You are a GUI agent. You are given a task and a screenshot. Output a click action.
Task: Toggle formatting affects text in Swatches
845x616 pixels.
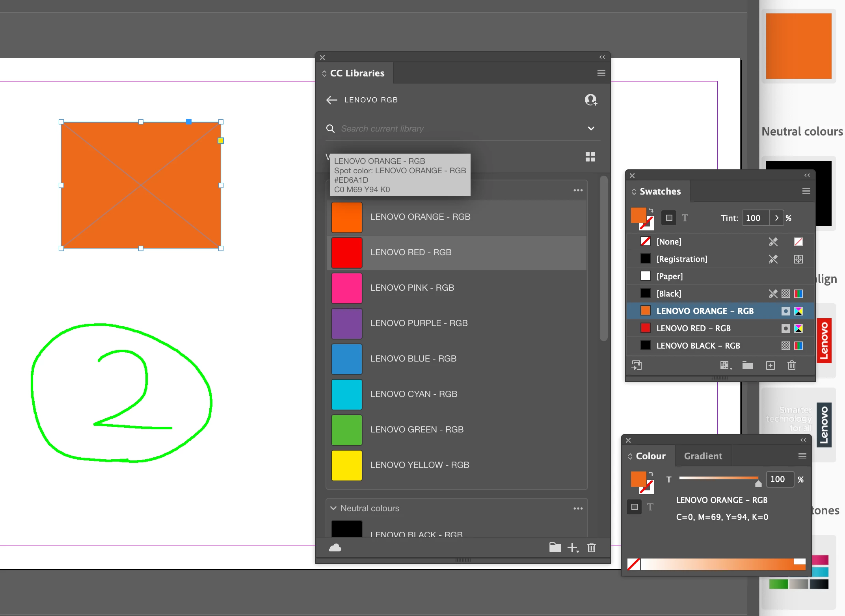[685, 218]
